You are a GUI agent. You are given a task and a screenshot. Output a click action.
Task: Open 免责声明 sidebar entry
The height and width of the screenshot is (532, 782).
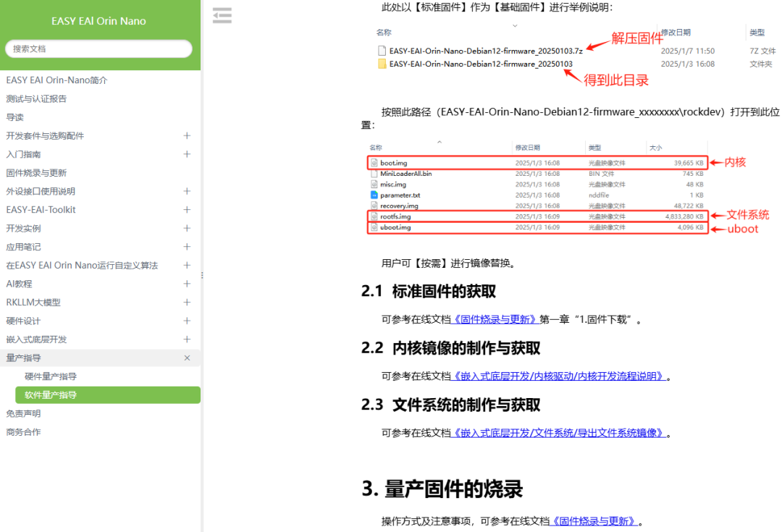point(23,413)
